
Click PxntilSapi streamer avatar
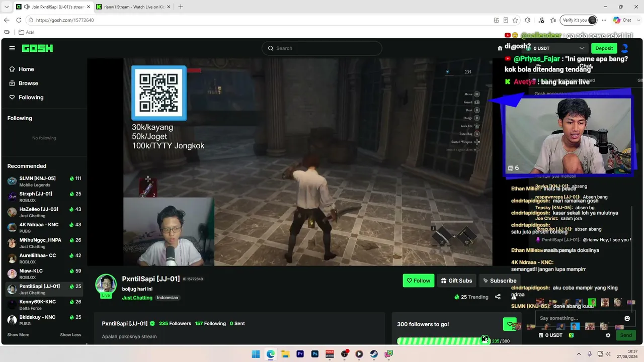pos(106,285)
